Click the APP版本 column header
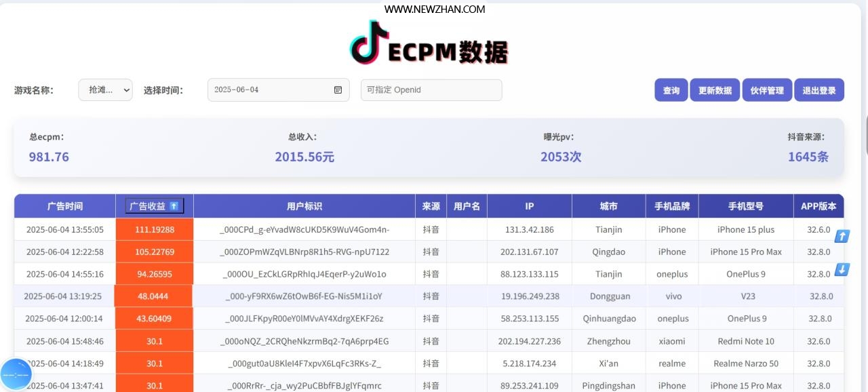 (819, 206)
